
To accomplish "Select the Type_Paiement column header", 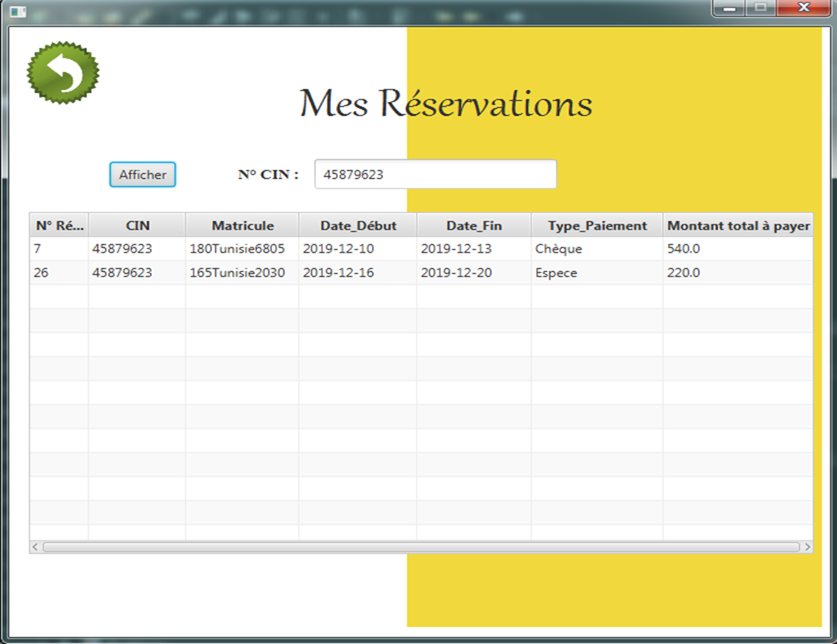I will pyautogui.click(x=595, y=225).
